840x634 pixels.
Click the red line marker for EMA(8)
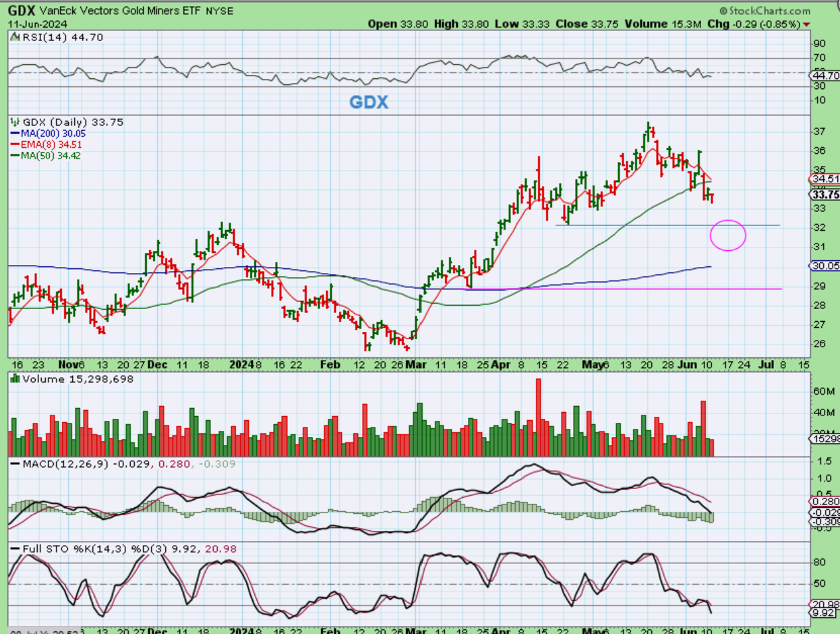click(16, 144)
